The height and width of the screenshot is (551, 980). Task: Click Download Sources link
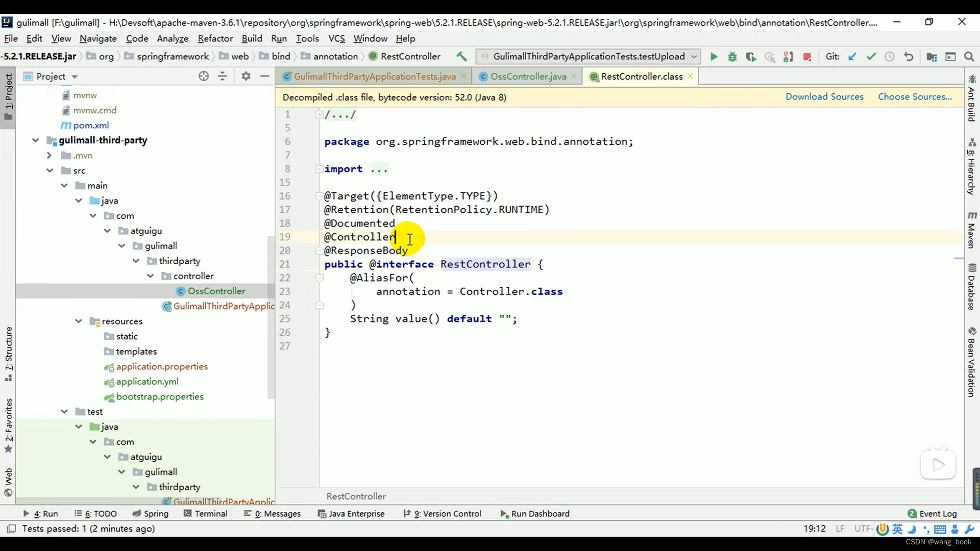tap(824, 97)
